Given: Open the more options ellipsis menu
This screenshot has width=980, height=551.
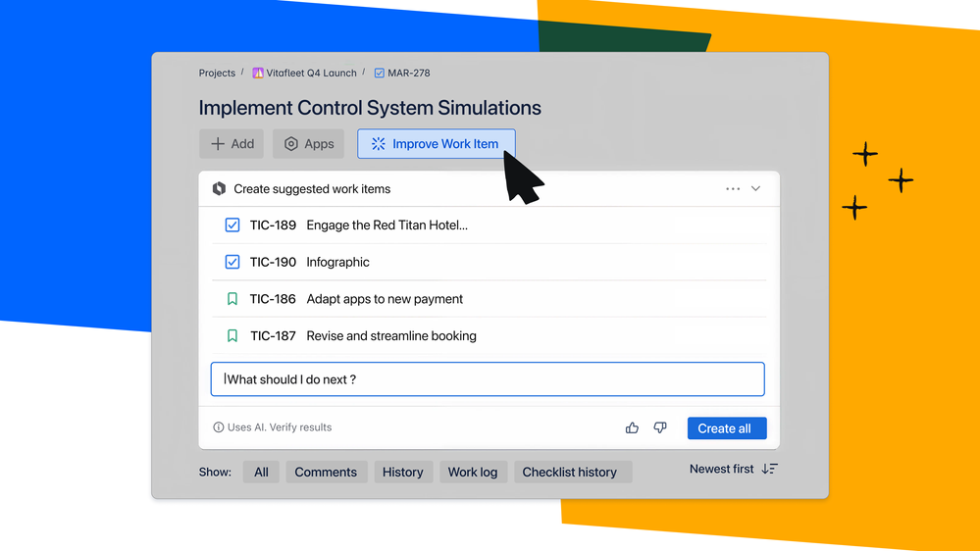Looking at the screenshot, I should point(733,188).
